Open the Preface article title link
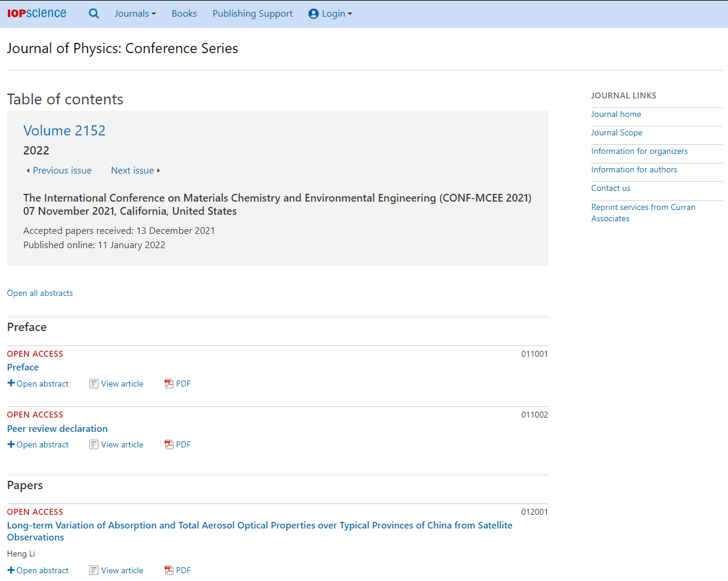The height and width of the screenshot is (581, 728). click(23, 367)
